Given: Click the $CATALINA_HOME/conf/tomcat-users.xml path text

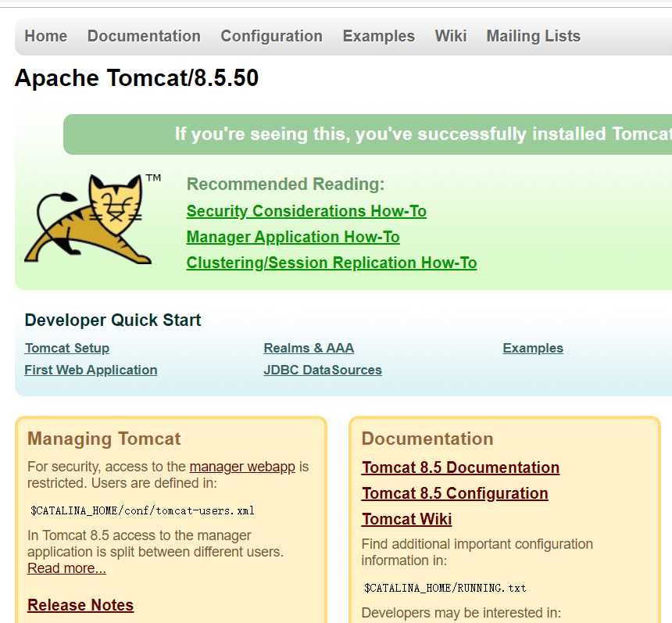Looking at the screenshot, I should 142,510.
